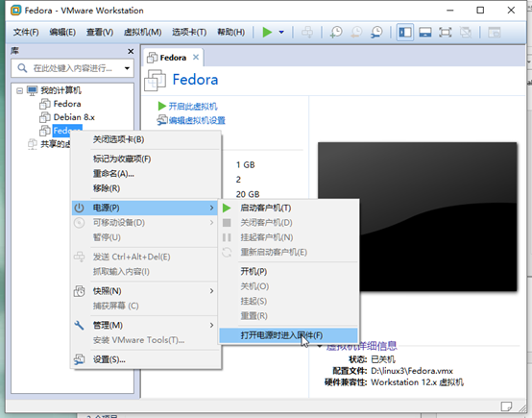This screenshot has height=418, width=532.
Task: Choose 标记为收藏项(F) from context menu
Action: click(x=146, y=159)
